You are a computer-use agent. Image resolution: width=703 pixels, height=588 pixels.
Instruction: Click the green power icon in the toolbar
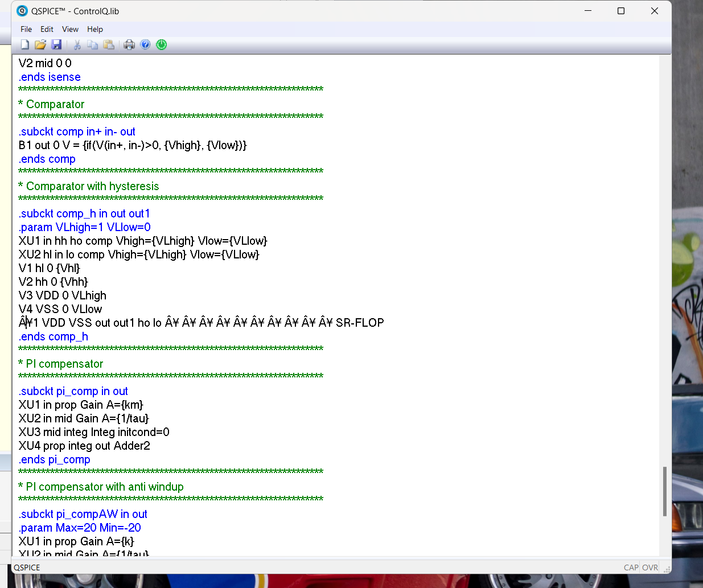(162, 44)
